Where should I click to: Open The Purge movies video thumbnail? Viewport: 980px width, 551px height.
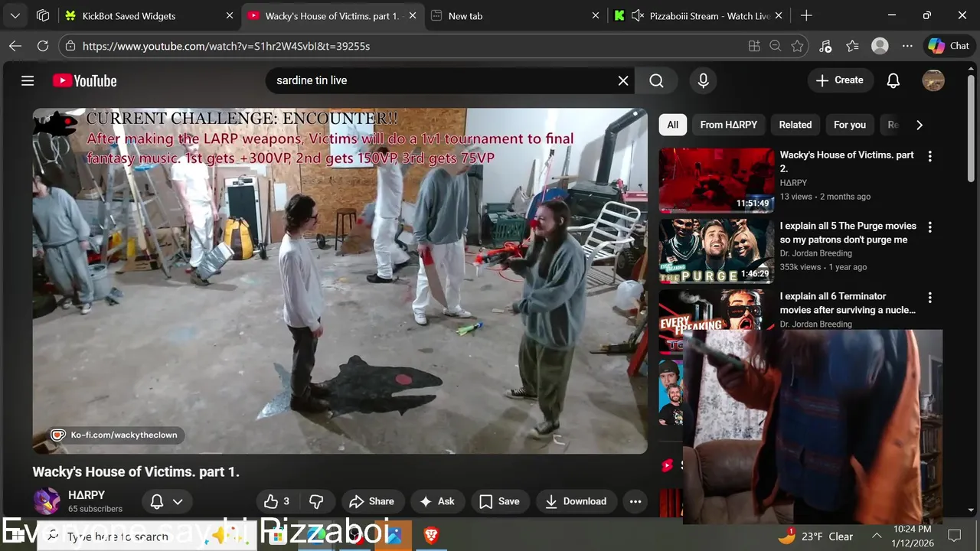coord(717,251)
